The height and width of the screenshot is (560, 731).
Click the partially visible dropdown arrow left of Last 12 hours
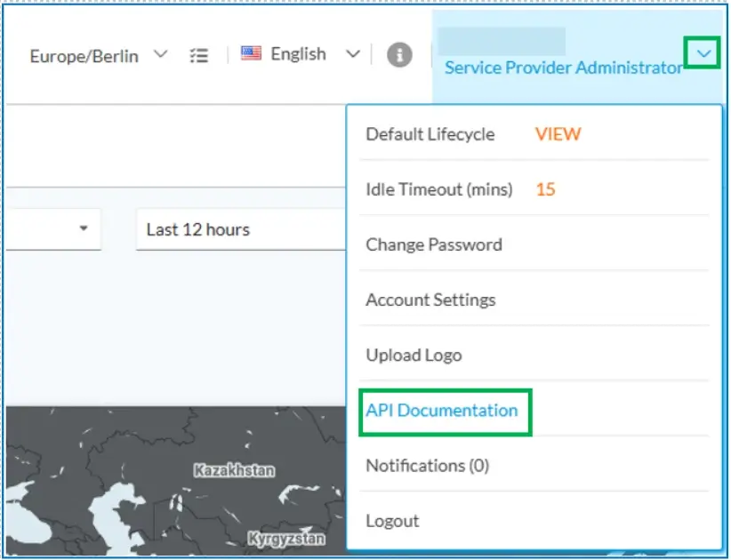click(x=84, y=228)
